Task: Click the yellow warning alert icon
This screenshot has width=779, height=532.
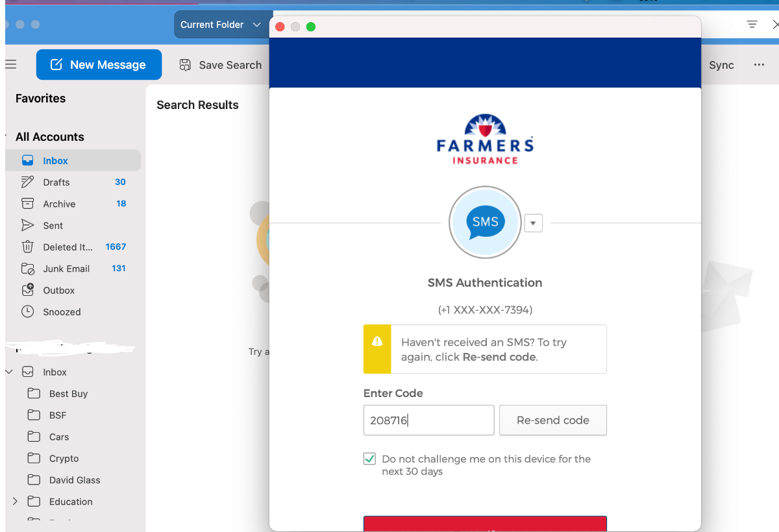Action: [377, 341]
